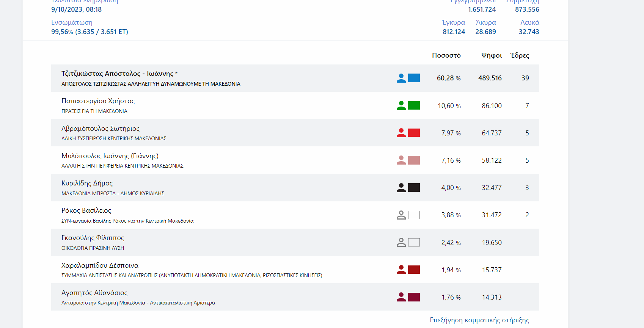Select candidate Τζιτζικώστας Απόστολος - Ιωάννης
Viewport: 644px width, 328px height.
pos(117,74)
